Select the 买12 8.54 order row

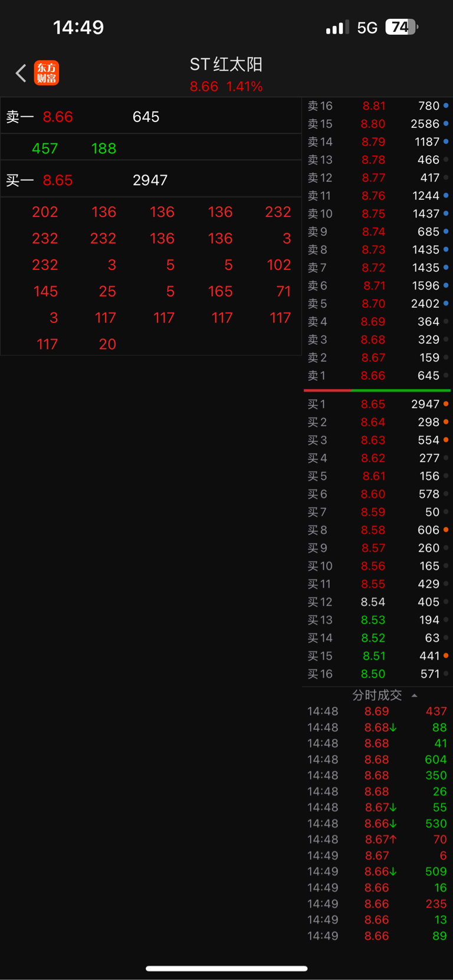point(377,602)
